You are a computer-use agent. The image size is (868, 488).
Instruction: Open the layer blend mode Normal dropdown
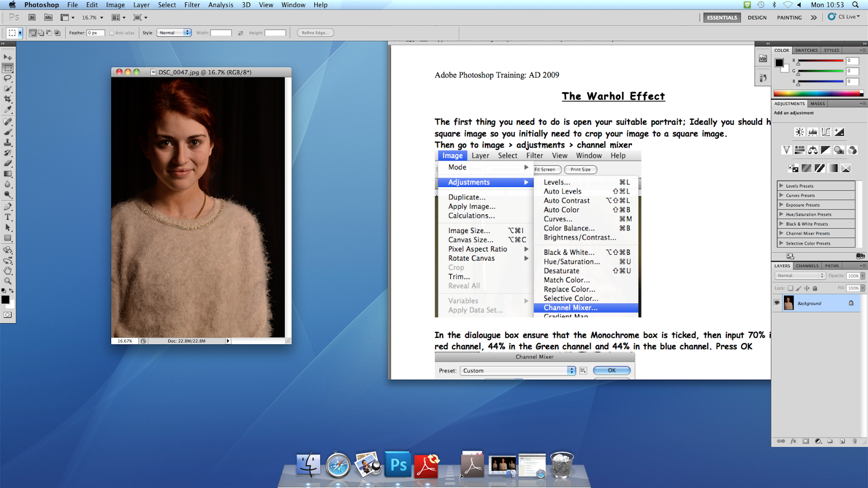(x=800, y=275)
